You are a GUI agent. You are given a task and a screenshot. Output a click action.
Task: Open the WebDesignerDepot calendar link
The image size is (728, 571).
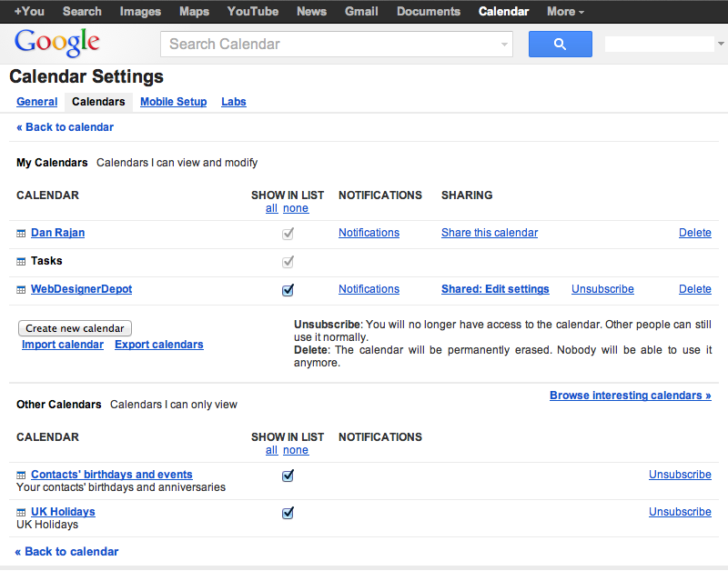point(81,289)
